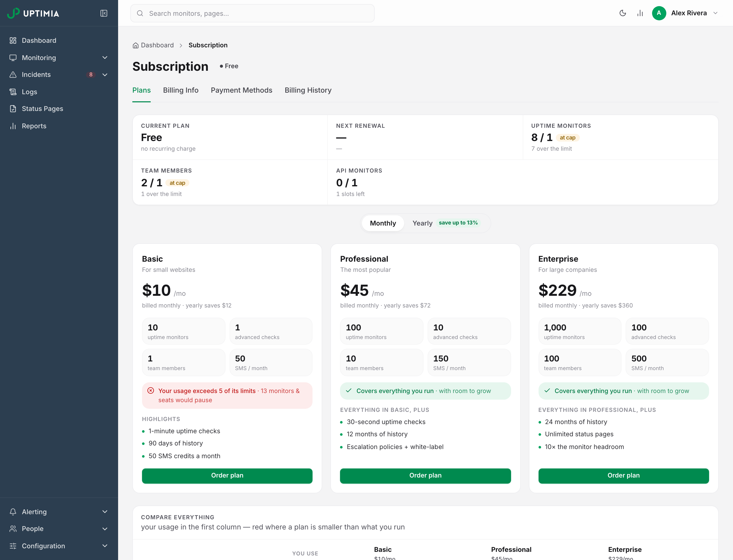Click the 'save up to 13%' badge
The width and height of the screenshot is (733, 560).
(x=458, y=223)
